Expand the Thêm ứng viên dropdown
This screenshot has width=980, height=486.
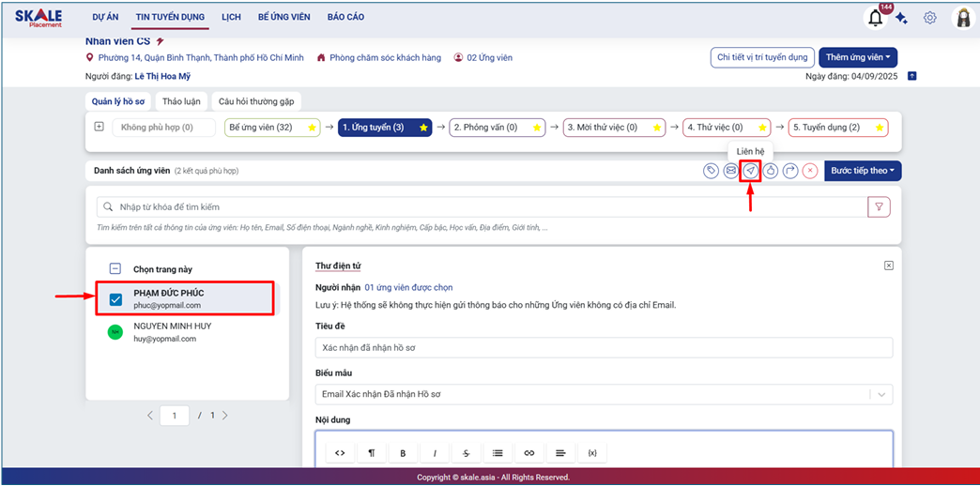click(x=858, y=58)
